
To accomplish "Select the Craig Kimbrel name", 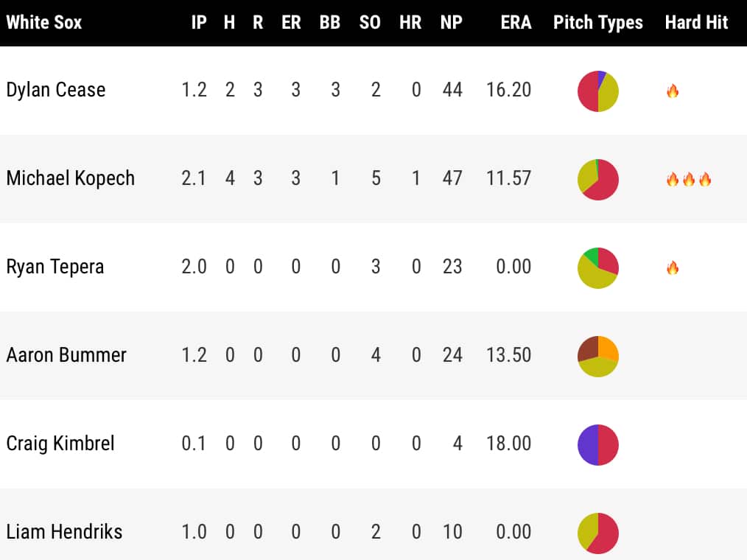I will (60, 444).
